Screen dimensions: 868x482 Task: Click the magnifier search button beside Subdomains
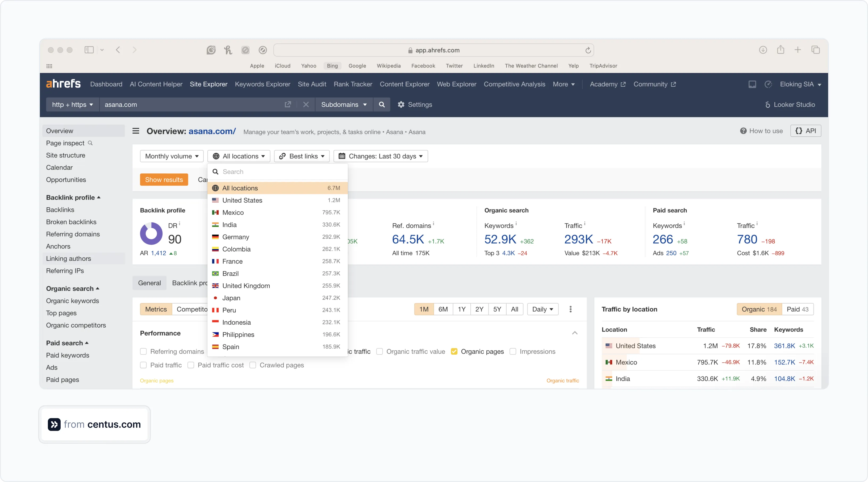(381, 104)
